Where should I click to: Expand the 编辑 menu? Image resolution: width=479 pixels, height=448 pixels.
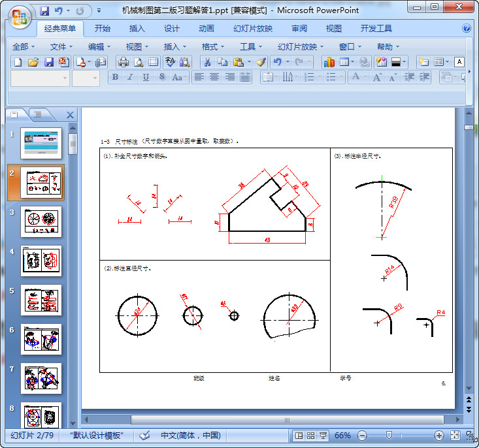click(x=99, y=47)
